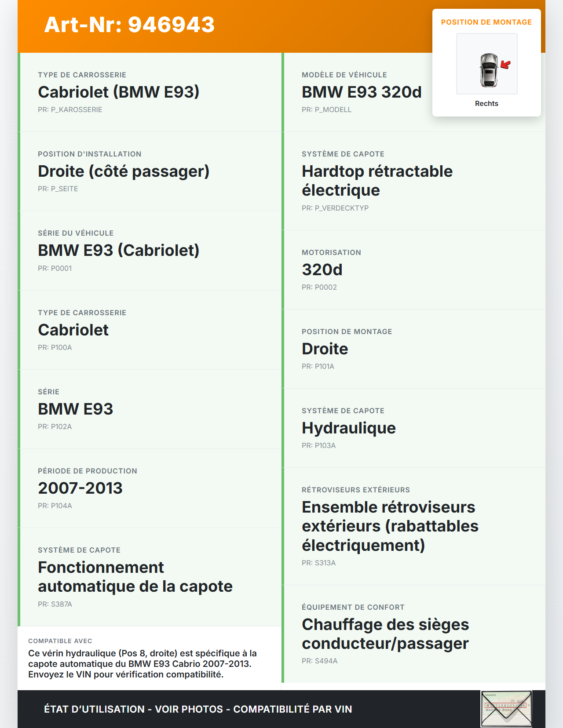Click the 'Compatible avec' description paragraph
This screenshot has height=728, width=563.
coord(143,664)
